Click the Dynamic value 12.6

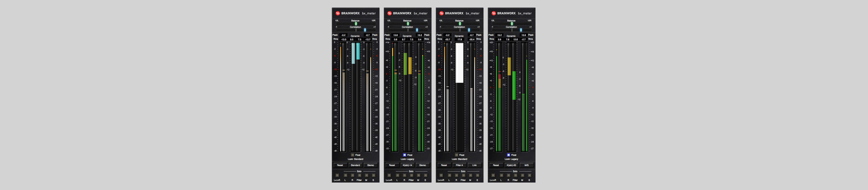(516, 39)
